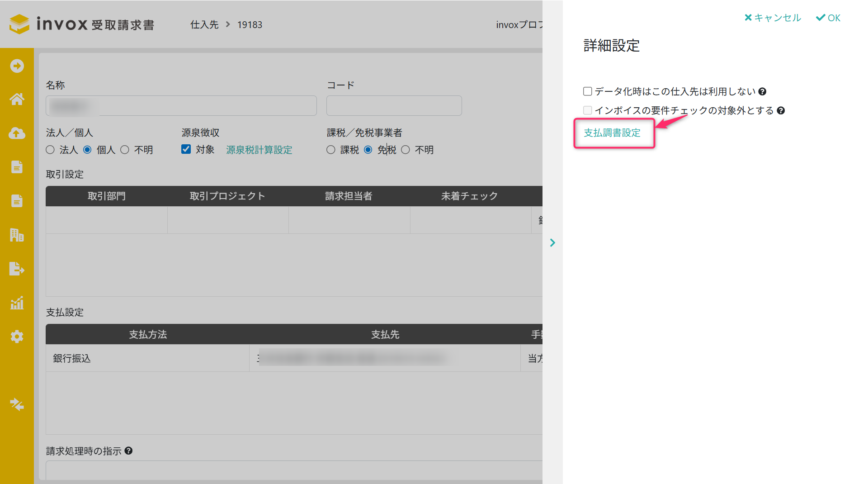This screenshot has height=484, width=868.
Task: Collapse the detail panel with chevron arrow
Action: [552, 243]
